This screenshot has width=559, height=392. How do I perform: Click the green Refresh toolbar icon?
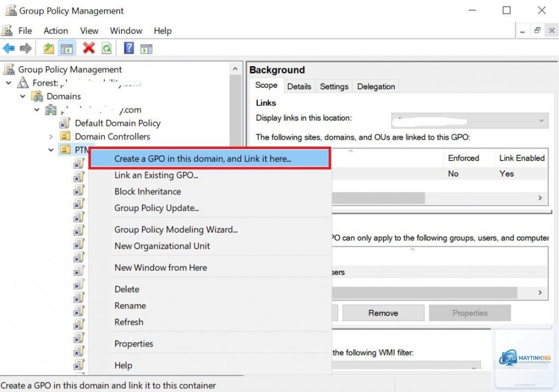pos(106,48)
